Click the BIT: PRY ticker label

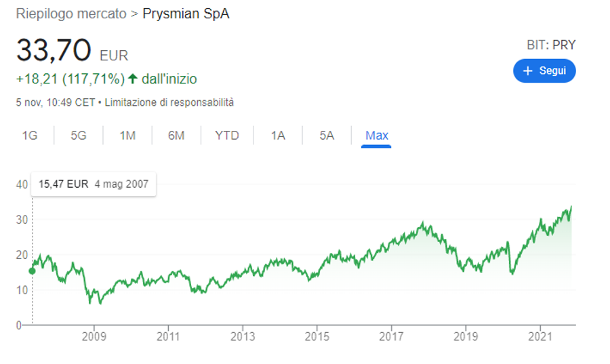(x=551, y=45)
